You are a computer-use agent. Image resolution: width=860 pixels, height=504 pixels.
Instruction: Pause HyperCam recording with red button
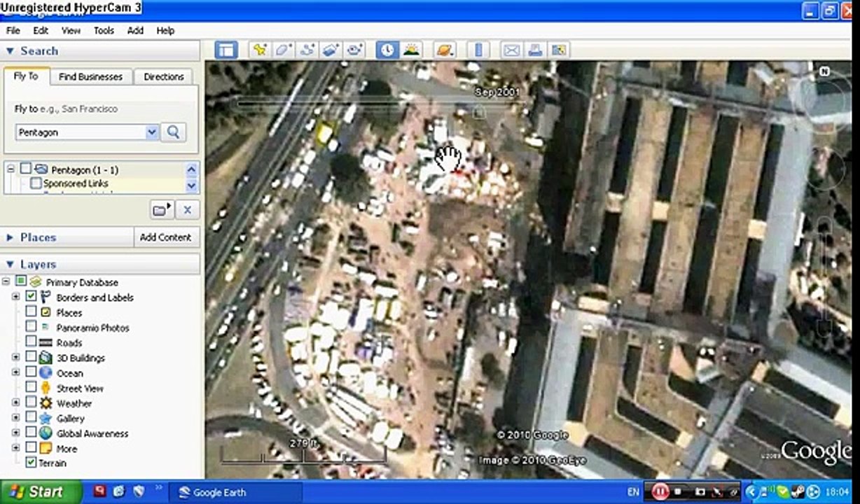pos(660,491)
